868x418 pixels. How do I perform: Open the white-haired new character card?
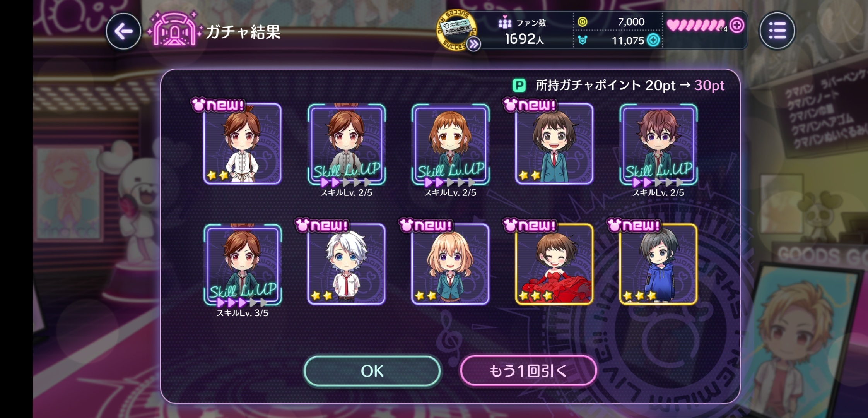(x=346, y=264)
